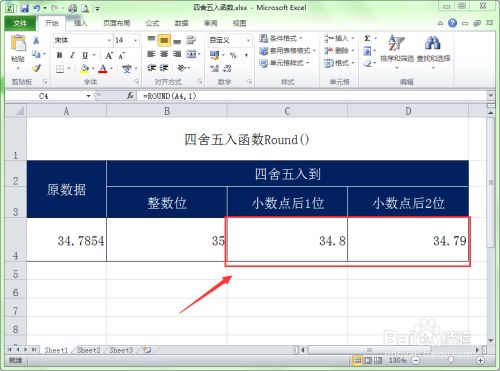Click the Format Painter brush icon
500x371 pixels.
36,68
